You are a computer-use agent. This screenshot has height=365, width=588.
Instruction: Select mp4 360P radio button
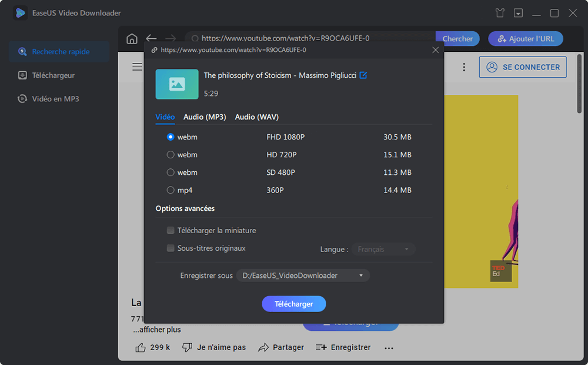[171, 190]
